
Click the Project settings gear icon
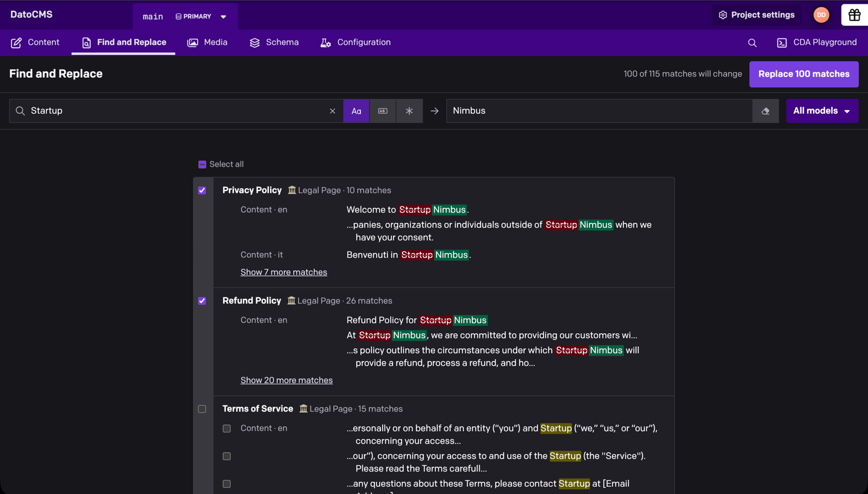pyautogui.click(x=723, y=15)
